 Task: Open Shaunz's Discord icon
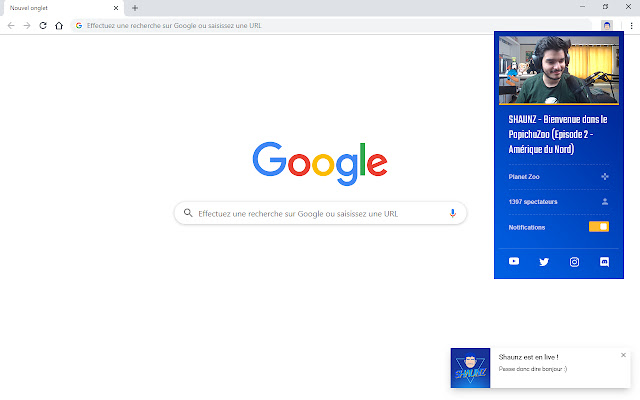(604, 262)
